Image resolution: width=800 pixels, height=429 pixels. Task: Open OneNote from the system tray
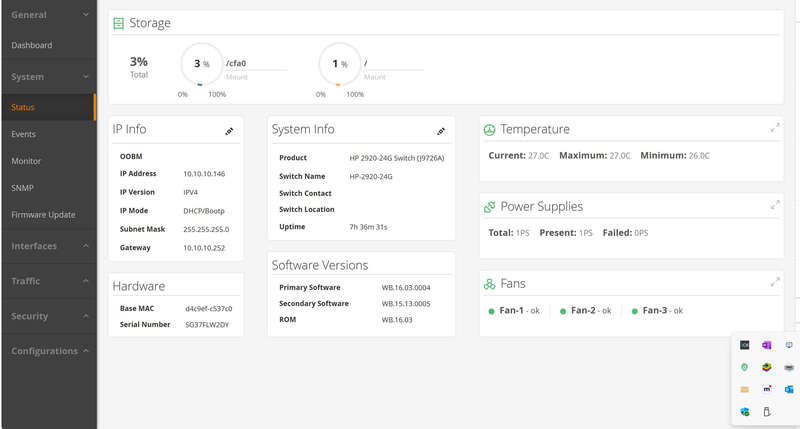(x=766, y=345)
